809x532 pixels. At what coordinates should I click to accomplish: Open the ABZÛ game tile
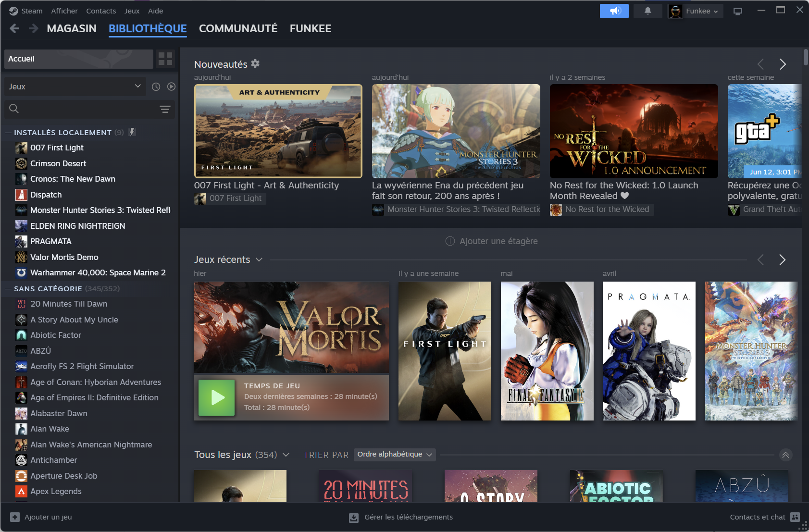(x=742, y=486)
